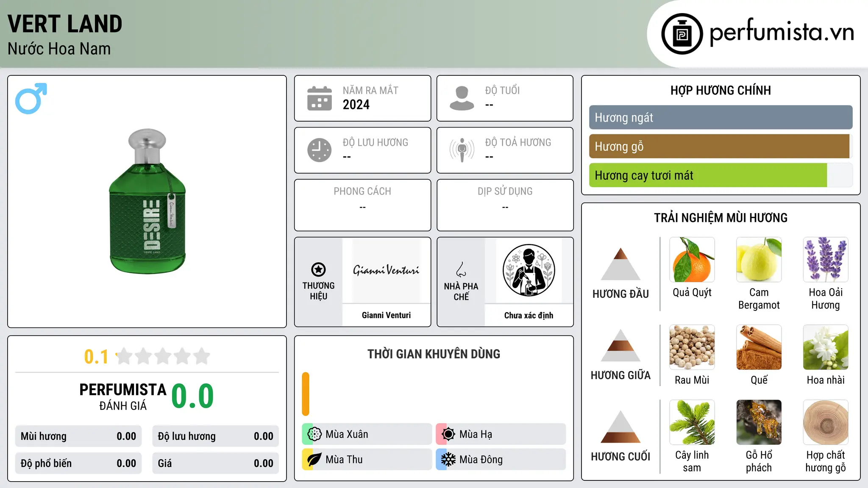This screenshot has width=868, height=488.
Task: Open the Gianni Venturi brand name link
Action: point(386,315)
